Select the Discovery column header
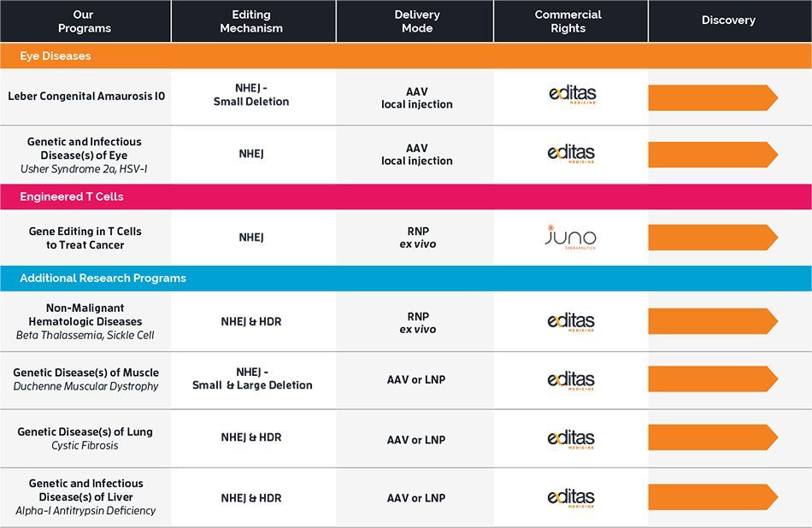The width and height of the screenshot is (812, 528). coord(728,21)
